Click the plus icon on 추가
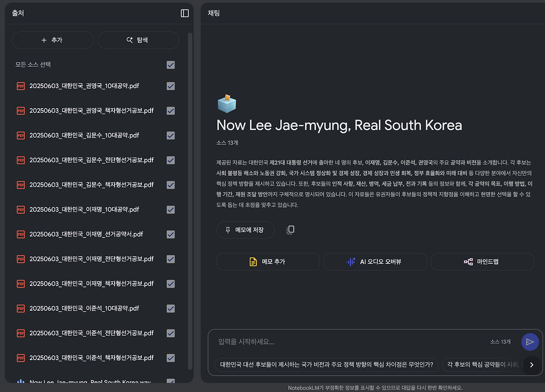 click(x=43, y=40)
